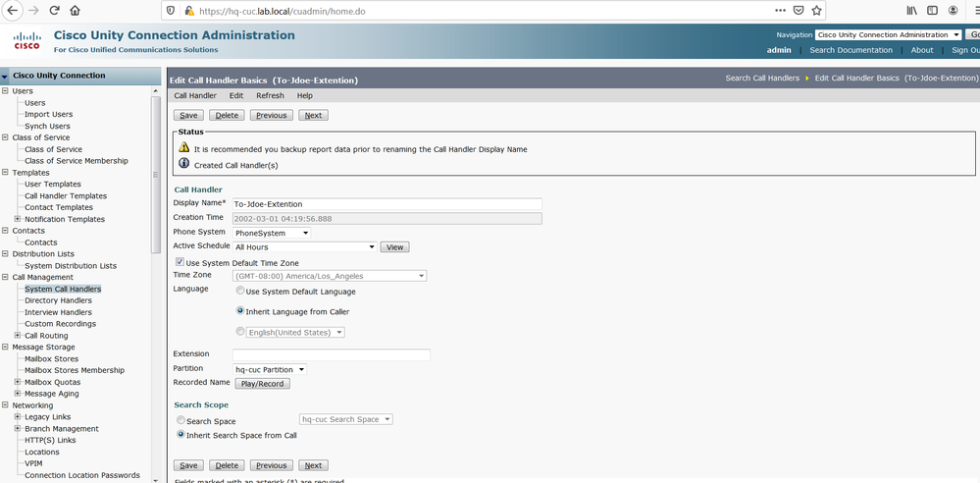Click the lock warning security icon
The image size is (980, 483).
[189, 11]
